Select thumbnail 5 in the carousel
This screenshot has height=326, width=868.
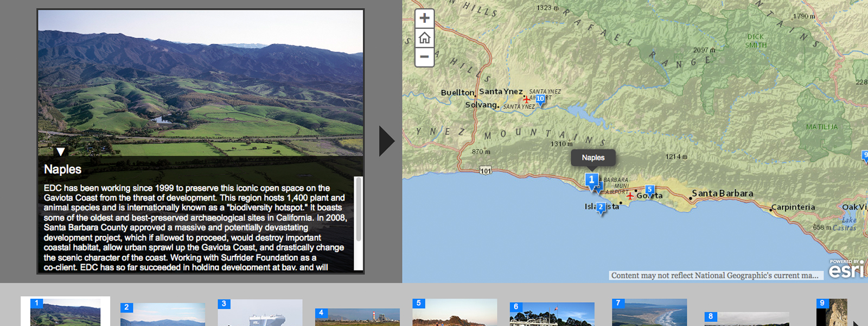pos(455,312)
